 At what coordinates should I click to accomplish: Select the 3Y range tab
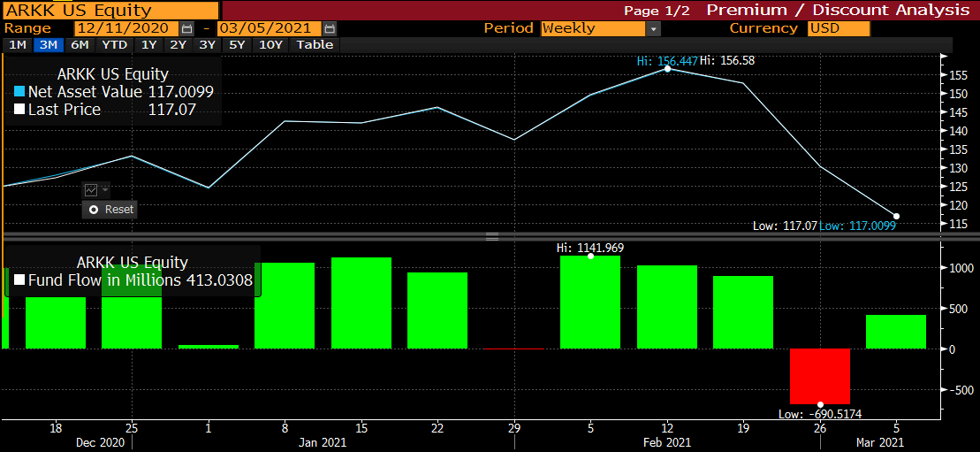(x=208, y=44)
